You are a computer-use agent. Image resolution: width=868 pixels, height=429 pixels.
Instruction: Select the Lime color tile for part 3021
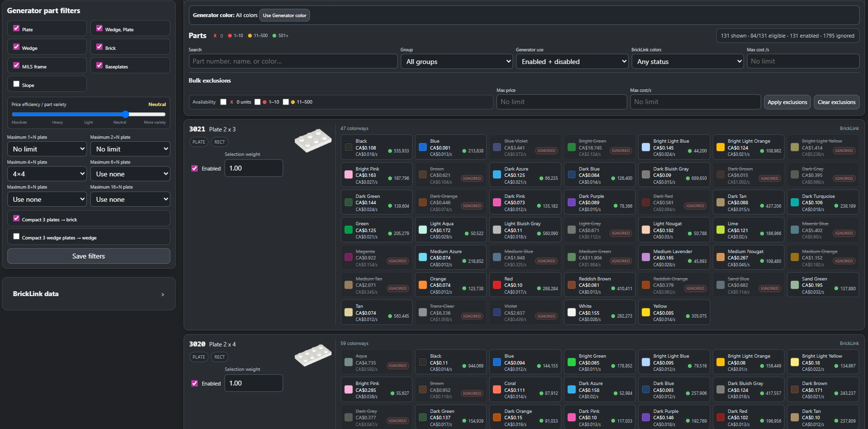[748, 230]
